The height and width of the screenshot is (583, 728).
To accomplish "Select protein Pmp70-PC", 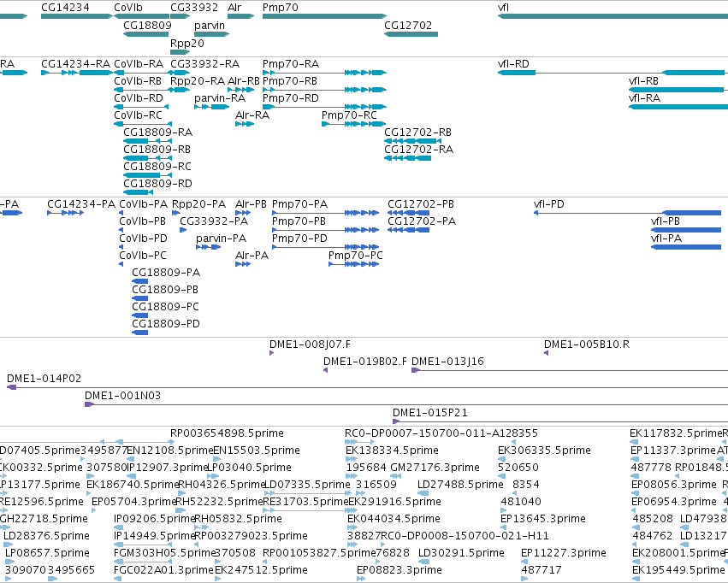I will (356, 256).
